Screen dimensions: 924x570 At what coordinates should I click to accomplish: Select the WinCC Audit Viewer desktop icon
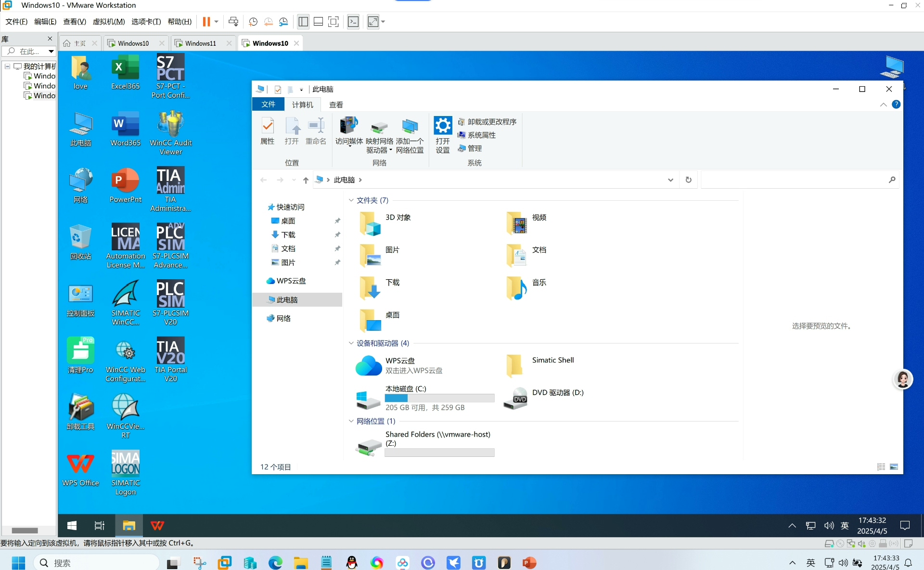point(170,133)
